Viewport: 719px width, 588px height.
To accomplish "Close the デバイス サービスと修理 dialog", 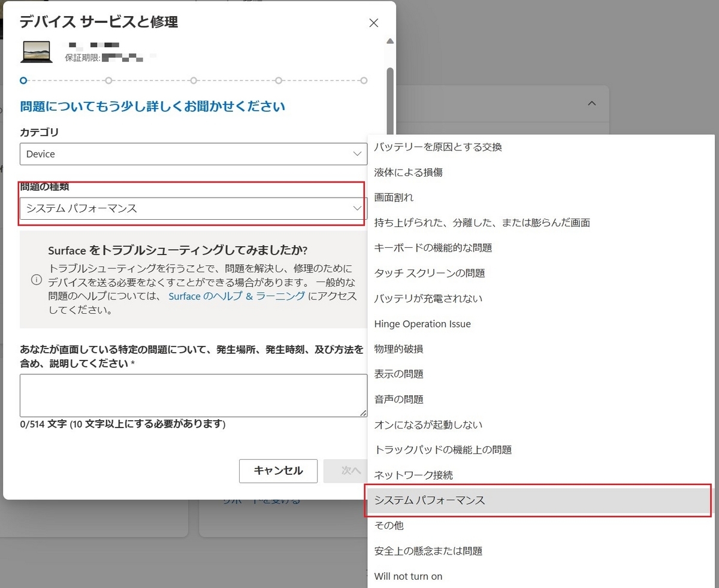I will click(374, 23).
